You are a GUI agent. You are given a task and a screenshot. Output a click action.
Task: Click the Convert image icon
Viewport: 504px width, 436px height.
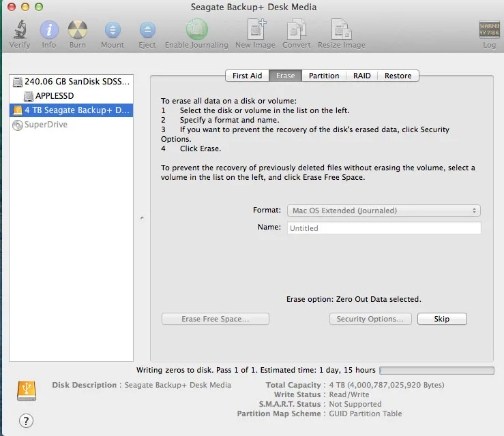coord(297,31)
